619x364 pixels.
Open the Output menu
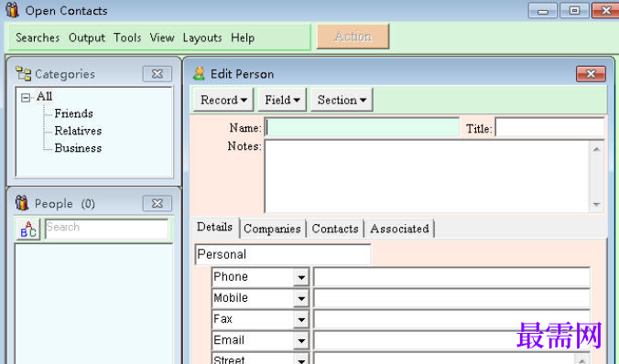(x=87, y=37)
